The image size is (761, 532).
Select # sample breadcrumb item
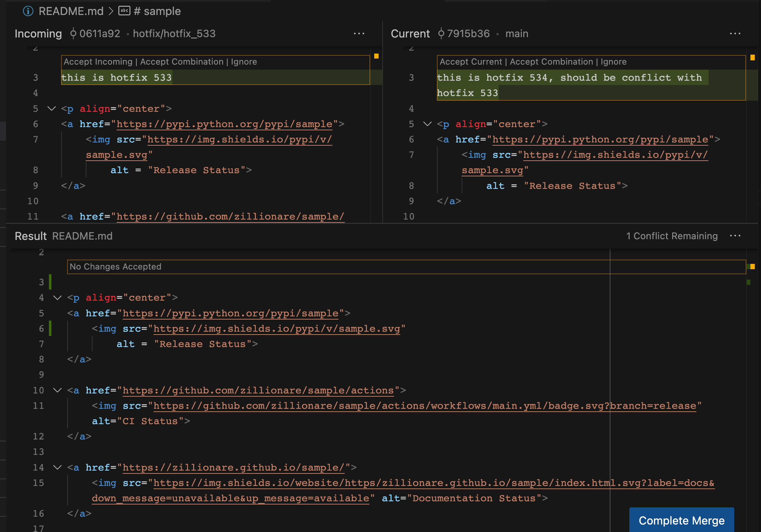click(x=157, y=11)
